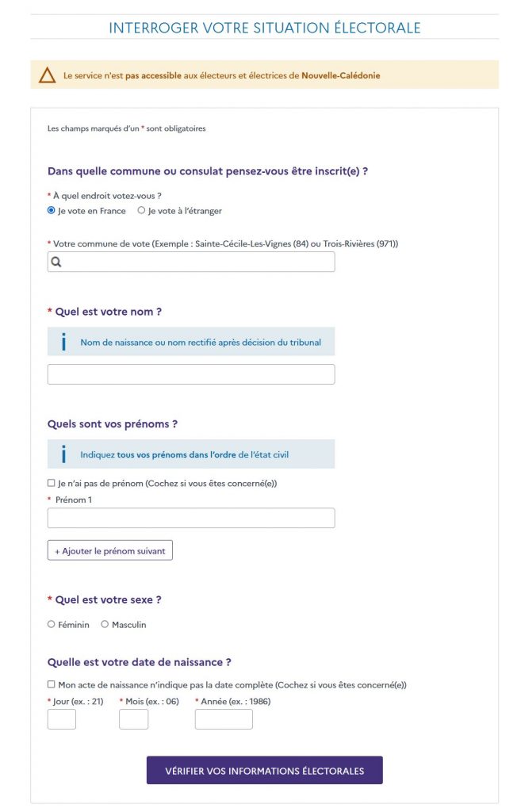Viewport: 521px width, 812px height.
Task: Click the Nouvelle-Calédonie warning banner text
Action: (x=222, y=76)
